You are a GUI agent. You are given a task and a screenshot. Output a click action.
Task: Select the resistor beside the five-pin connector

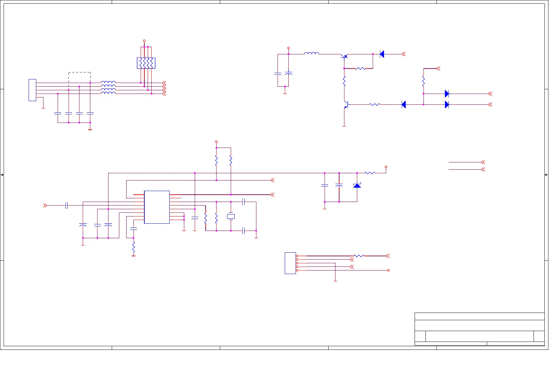[x=359, y=256]
